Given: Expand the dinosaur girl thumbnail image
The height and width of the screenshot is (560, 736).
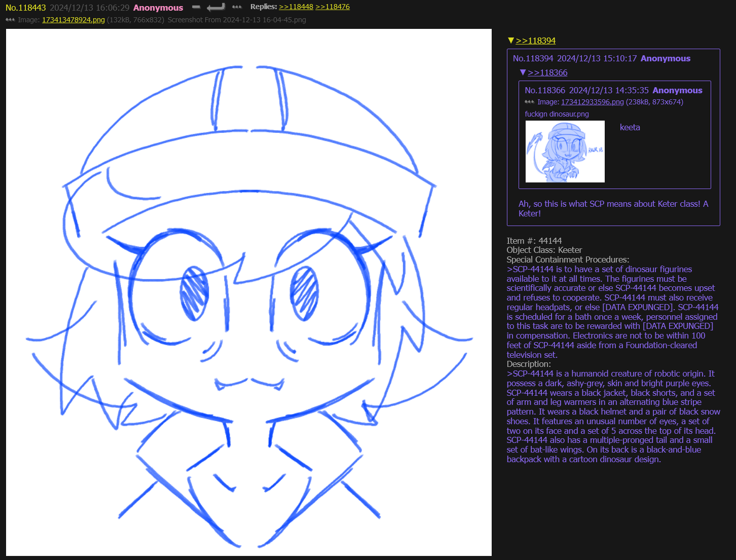Looking at the screenshot, I should (x=565, y=152).
